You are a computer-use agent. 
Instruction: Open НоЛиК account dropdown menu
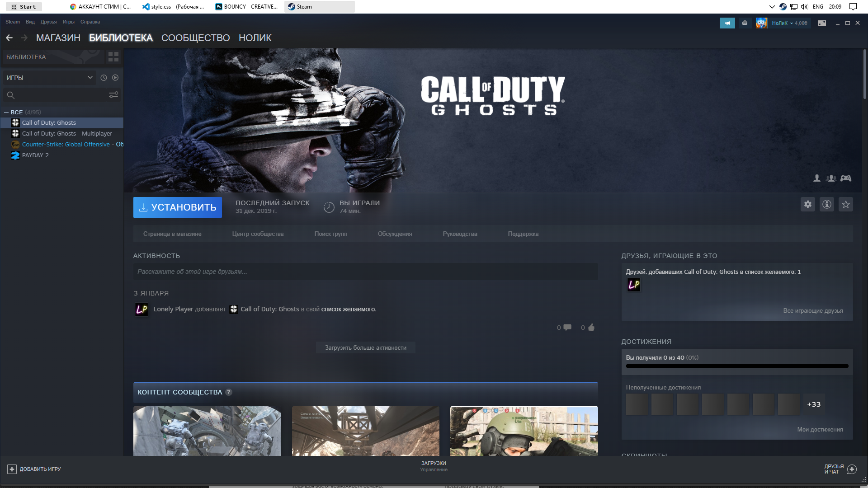coord(789,23)
